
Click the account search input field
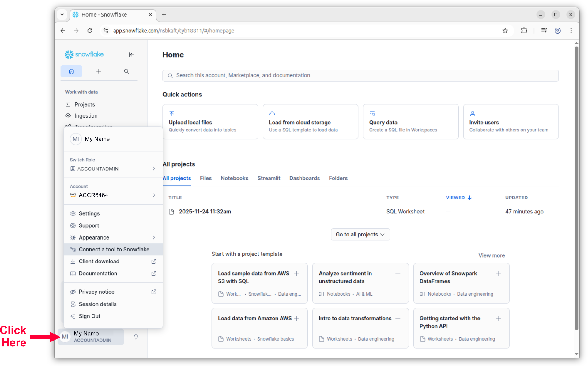tap(360, 75)
